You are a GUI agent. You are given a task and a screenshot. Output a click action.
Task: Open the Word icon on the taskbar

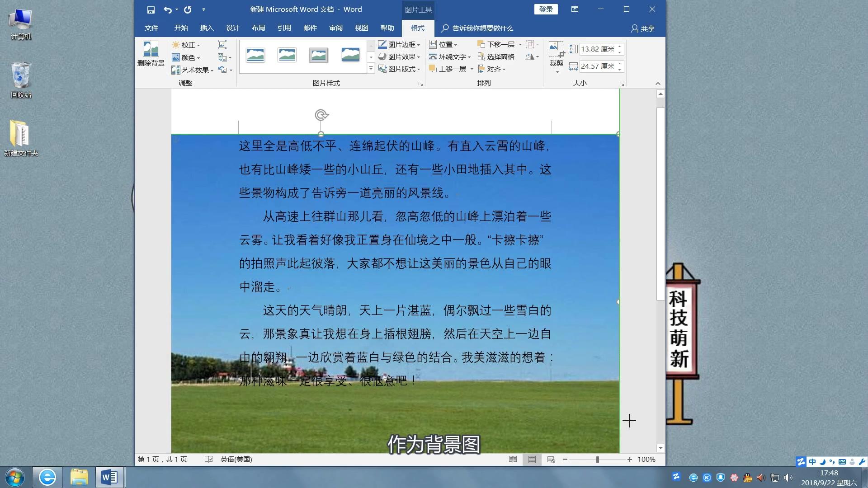(x=108, y=477)
